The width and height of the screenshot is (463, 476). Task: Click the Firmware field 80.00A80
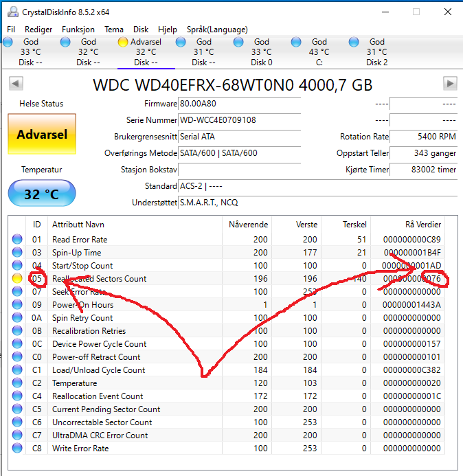239,104
